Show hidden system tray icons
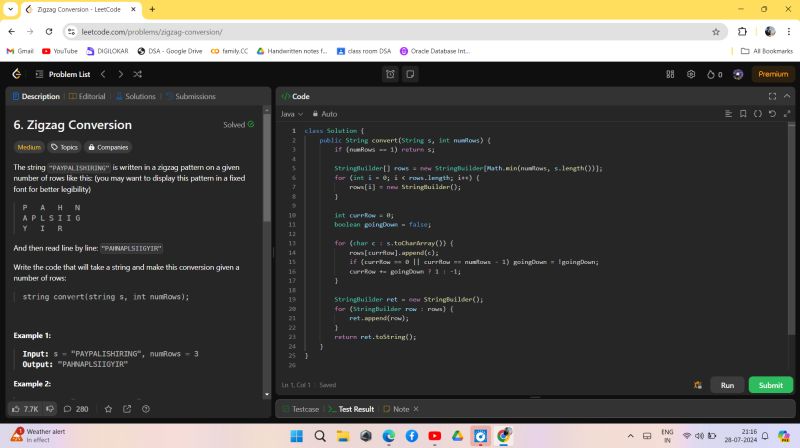 pos(631,436)
